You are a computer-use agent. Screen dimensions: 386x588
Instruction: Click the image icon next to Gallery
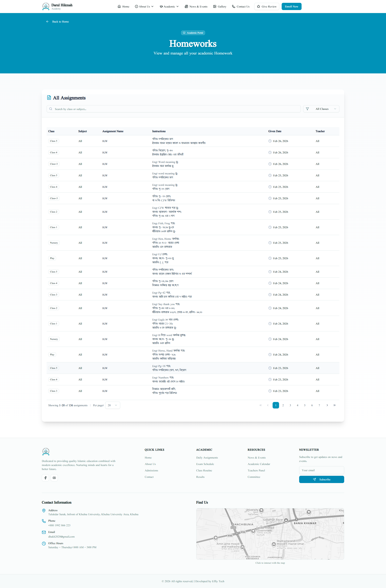pyautogui.click(x=215, y=6)
